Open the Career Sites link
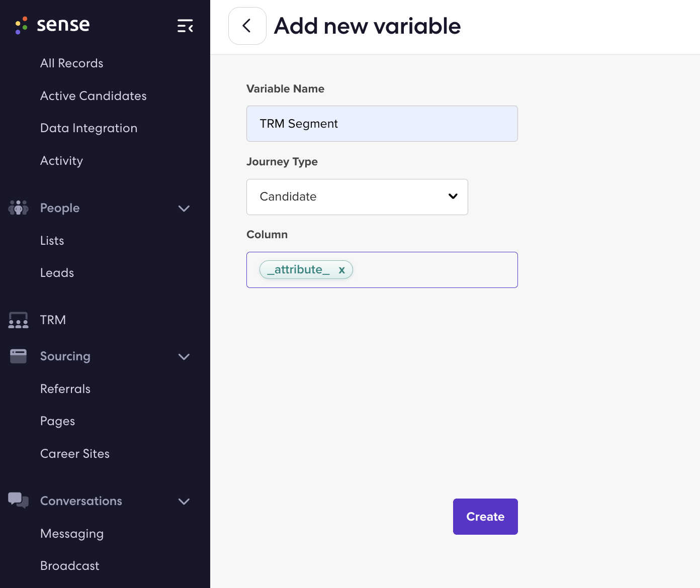Viewport: 700px width, 588px height. coord(75,454)
